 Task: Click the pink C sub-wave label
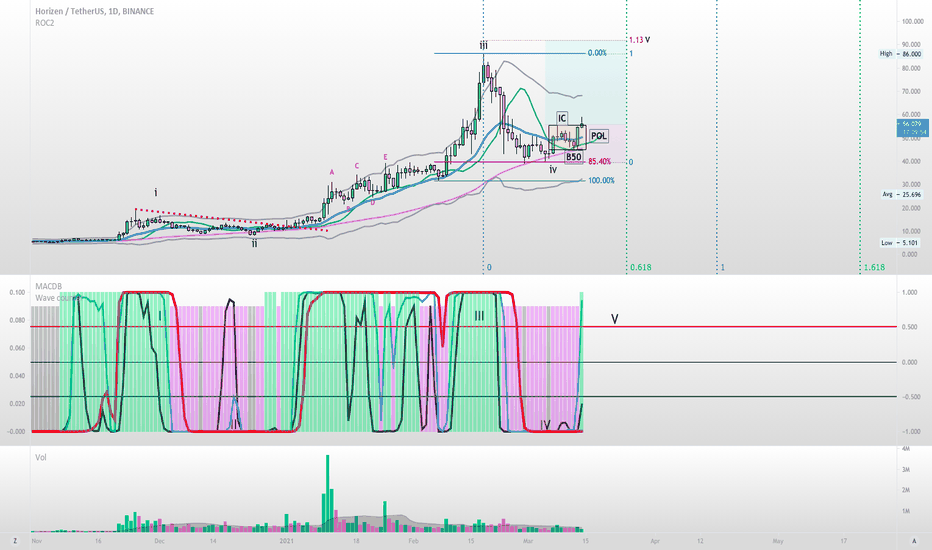tap(357, 166)
